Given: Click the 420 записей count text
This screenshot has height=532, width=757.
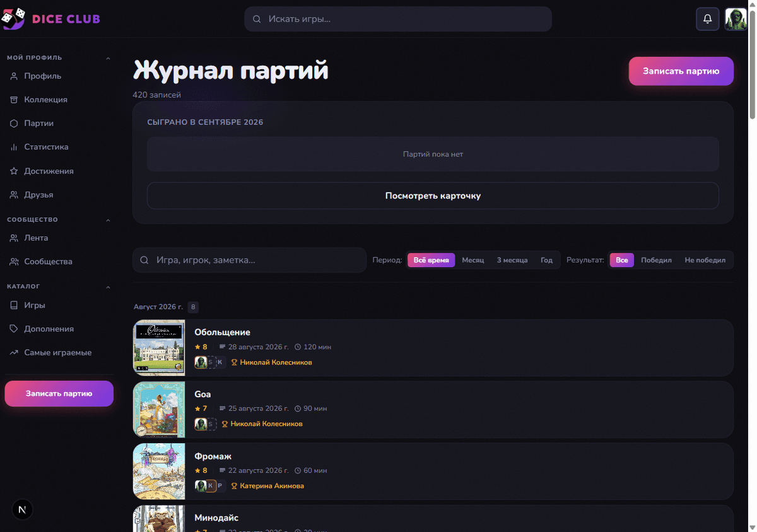Looking at the screenshot, I should click(157, 95).
